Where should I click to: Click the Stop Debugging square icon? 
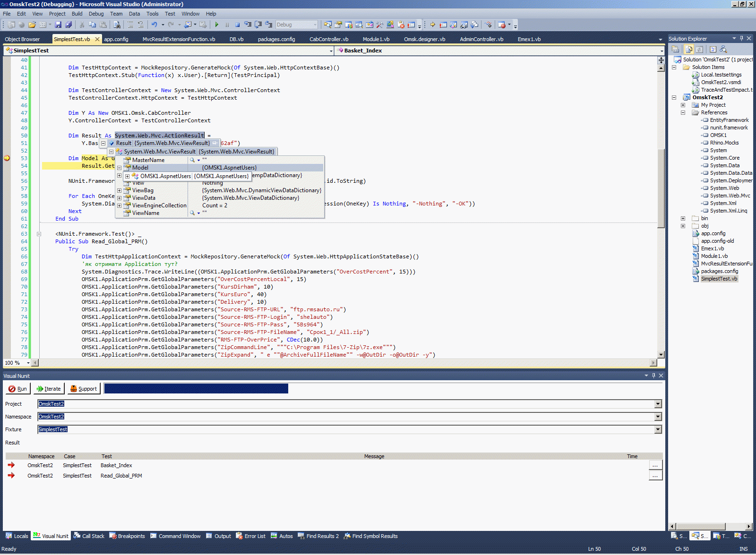237,25
